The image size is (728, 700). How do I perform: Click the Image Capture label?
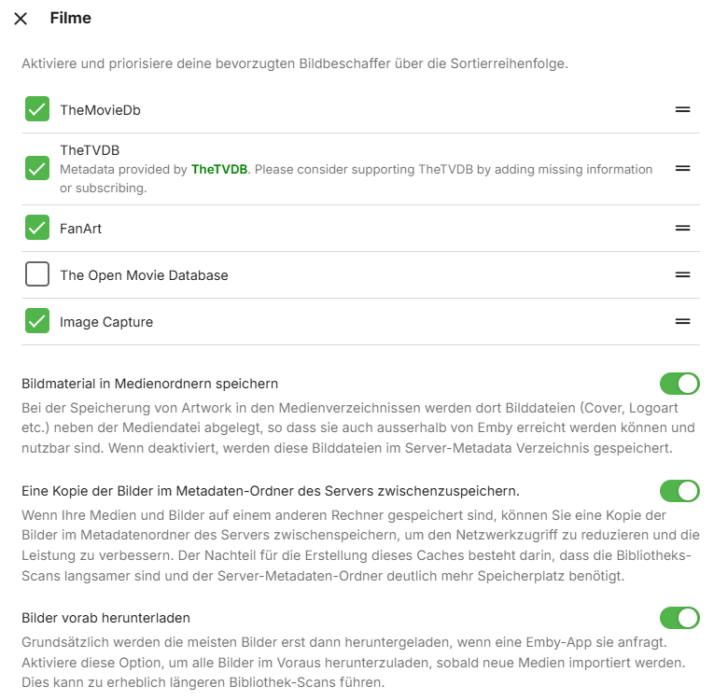click(x=106, y=322)
